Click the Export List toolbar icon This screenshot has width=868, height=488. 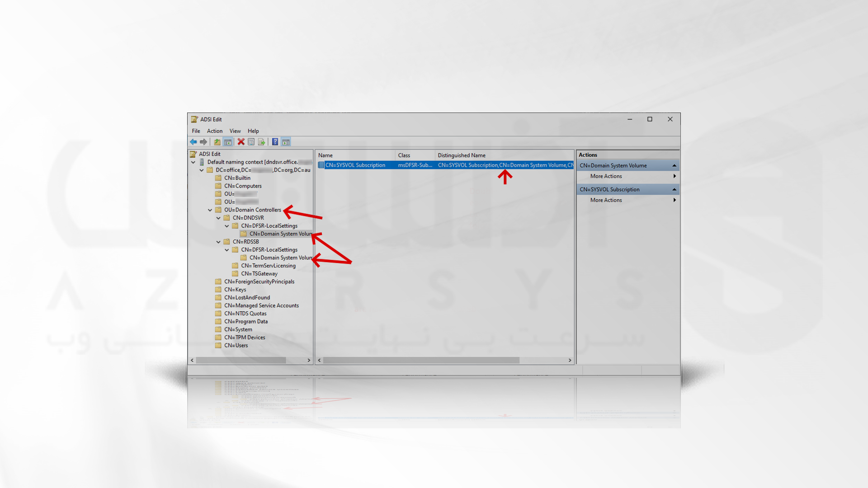tap(261, 142)
